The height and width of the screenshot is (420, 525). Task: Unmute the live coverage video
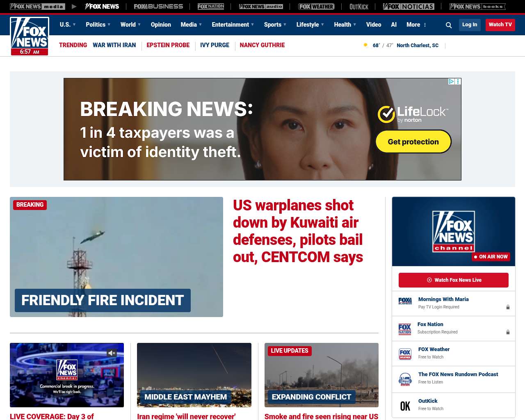[x=112, y=353]
